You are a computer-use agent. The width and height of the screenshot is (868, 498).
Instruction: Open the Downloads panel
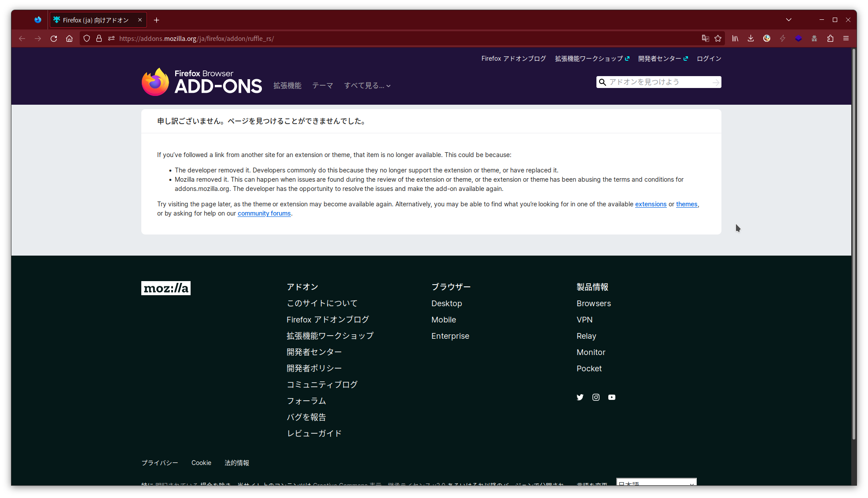(750, 38)
